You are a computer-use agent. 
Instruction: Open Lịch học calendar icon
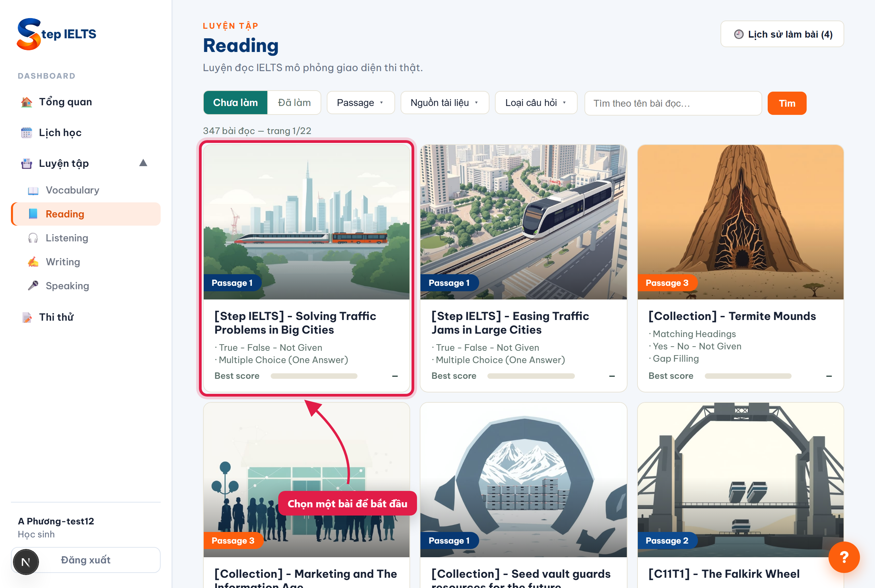tap(26, 133)
